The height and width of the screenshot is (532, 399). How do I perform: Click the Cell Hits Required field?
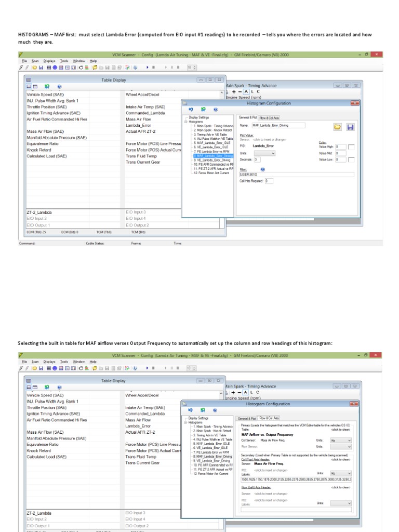pos(269,181)
